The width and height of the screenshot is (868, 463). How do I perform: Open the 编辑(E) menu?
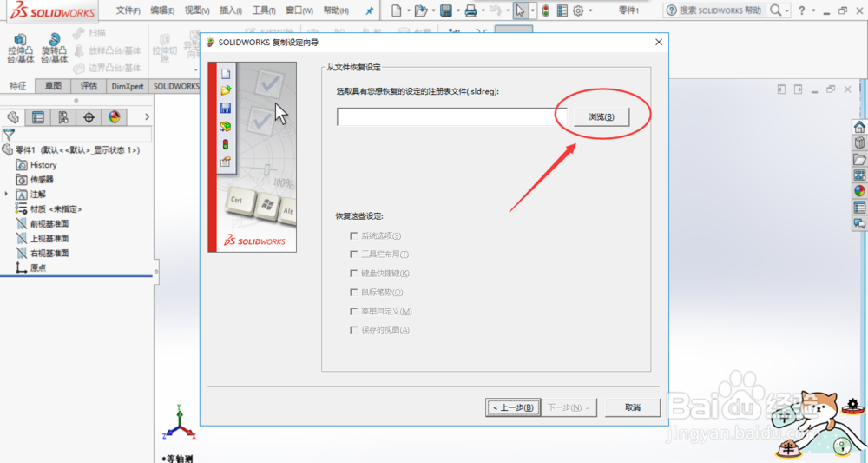point(162,10)
